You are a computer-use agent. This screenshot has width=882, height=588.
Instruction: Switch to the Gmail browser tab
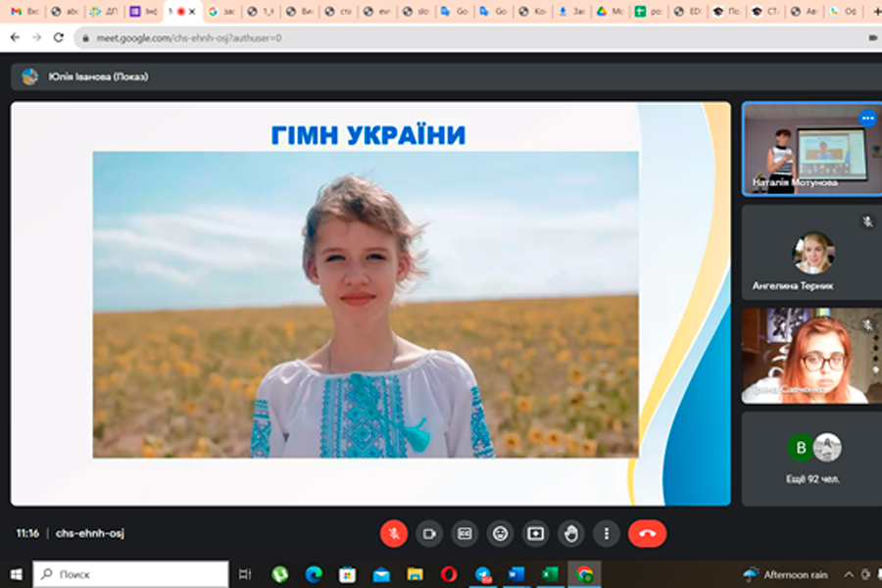24,12
